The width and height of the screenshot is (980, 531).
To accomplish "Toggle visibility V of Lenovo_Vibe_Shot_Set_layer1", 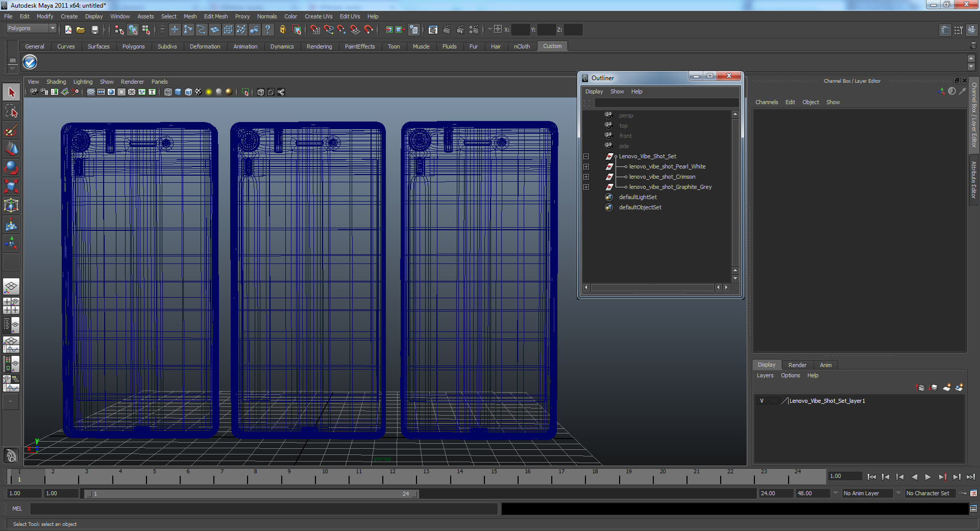I will (x=762, y=401).
